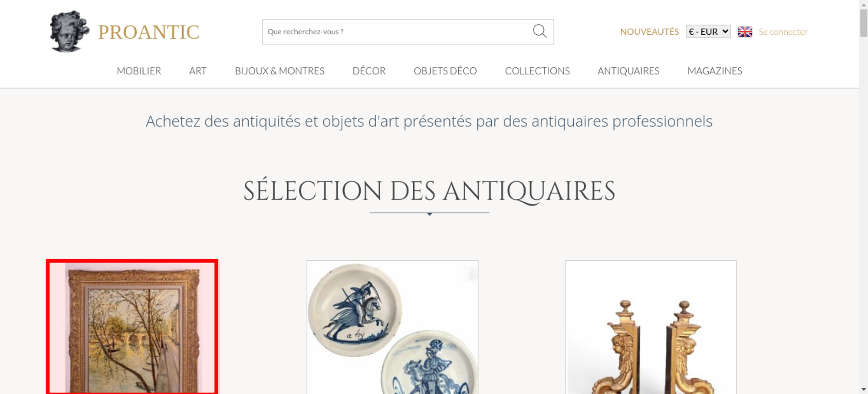The height and width of the screenshot is (394, 868).
Task: Open the blue and white plates thumbnail
Action: [x=392, y=327]
